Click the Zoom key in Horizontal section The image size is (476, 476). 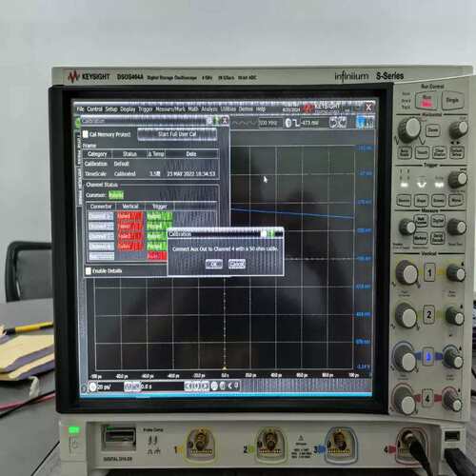[433, 130]
